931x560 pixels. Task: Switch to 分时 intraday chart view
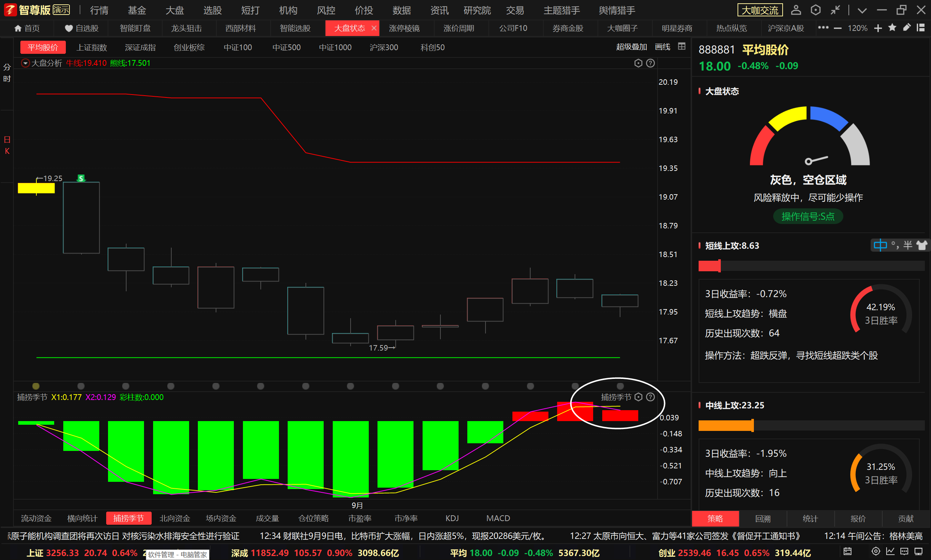7,73
